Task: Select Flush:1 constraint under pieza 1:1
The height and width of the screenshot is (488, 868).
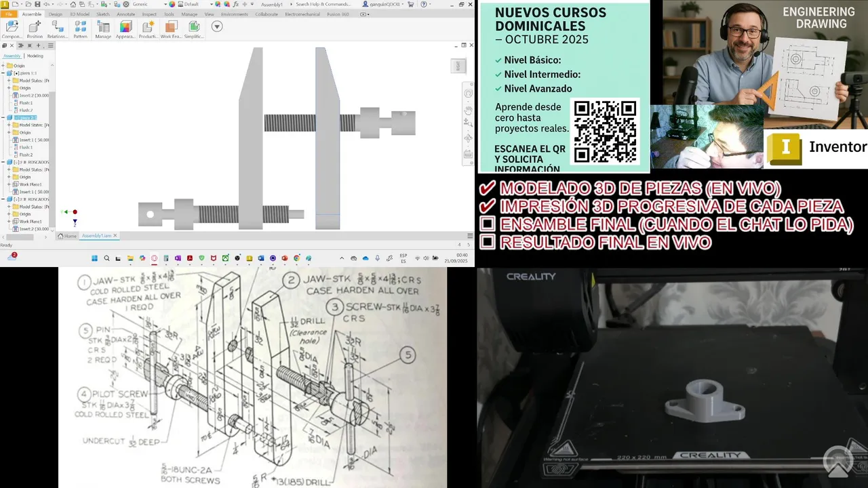Action: [x=26, y=103]
